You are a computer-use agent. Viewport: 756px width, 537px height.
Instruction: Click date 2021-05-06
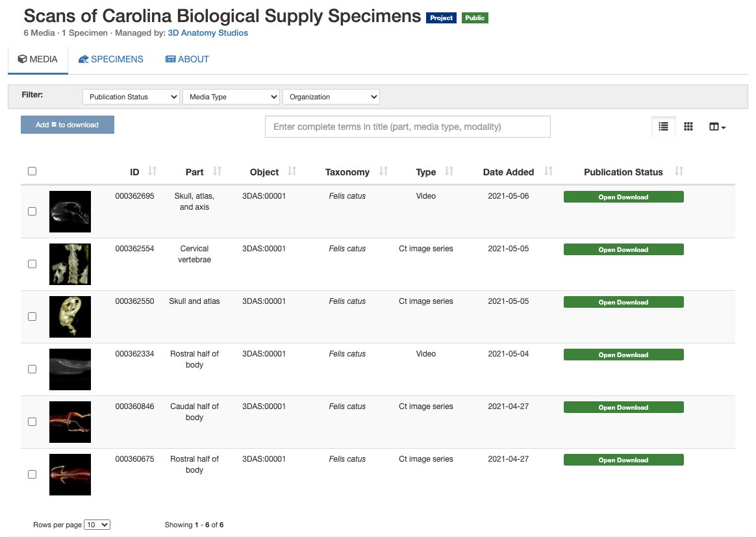[508, 195]
